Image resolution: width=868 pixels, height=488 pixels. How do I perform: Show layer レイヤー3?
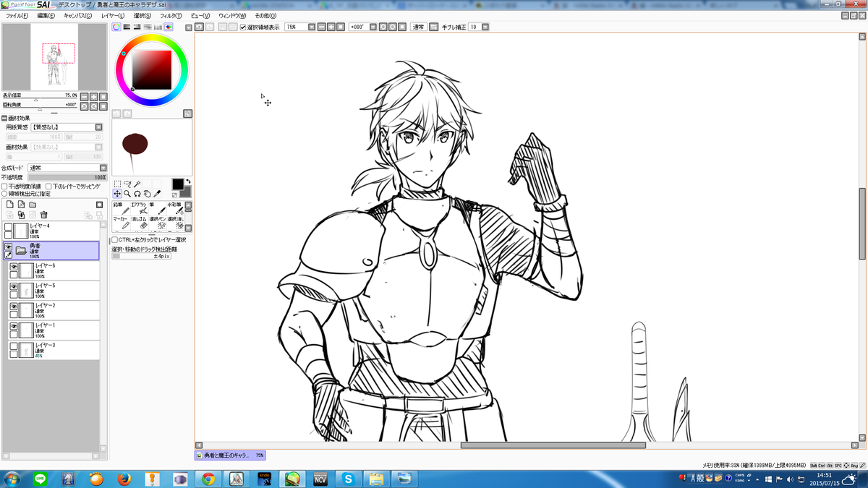(x=13, y=346)
